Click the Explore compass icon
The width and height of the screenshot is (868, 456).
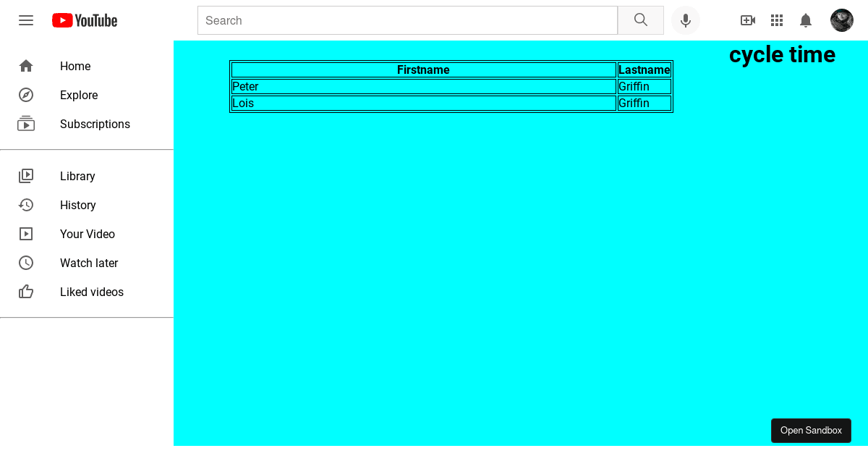click(x=26, y=95)
